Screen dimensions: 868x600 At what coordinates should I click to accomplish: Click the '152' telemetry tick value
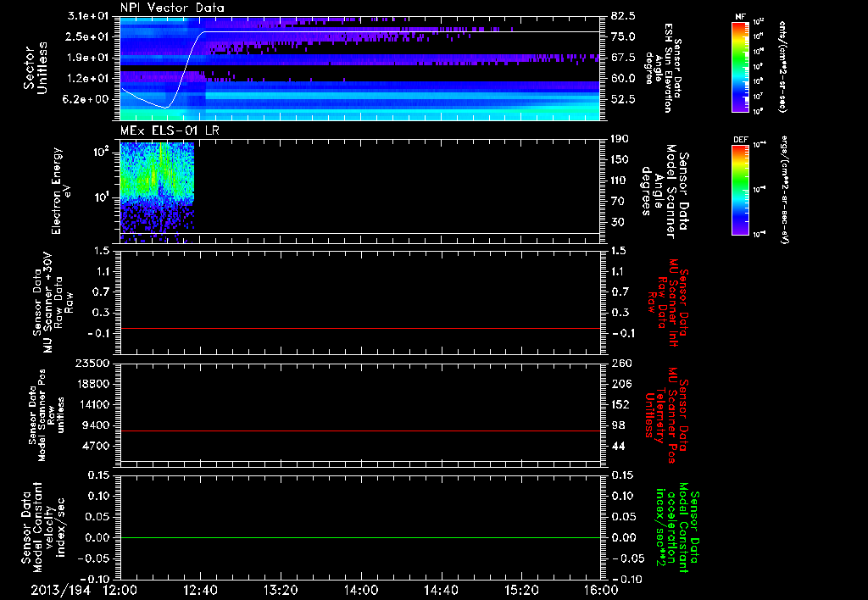point(620,404)
